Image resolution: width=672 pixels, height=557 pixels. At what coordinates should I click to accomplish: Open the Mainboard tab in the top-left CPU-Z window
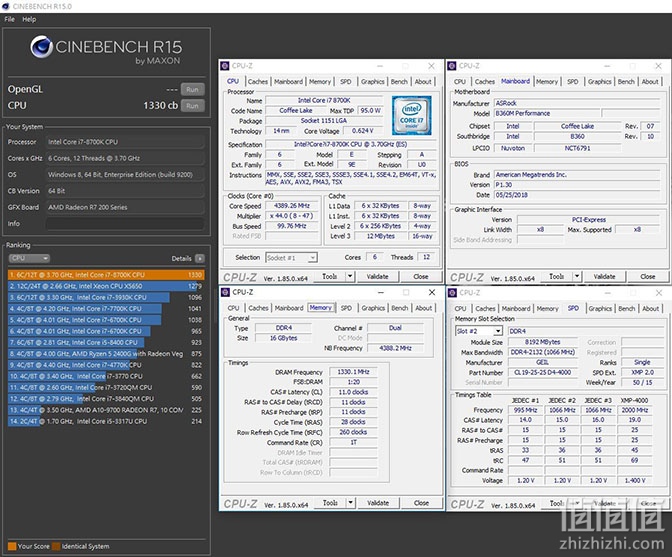pyautogui.click(x=288, y=81)
